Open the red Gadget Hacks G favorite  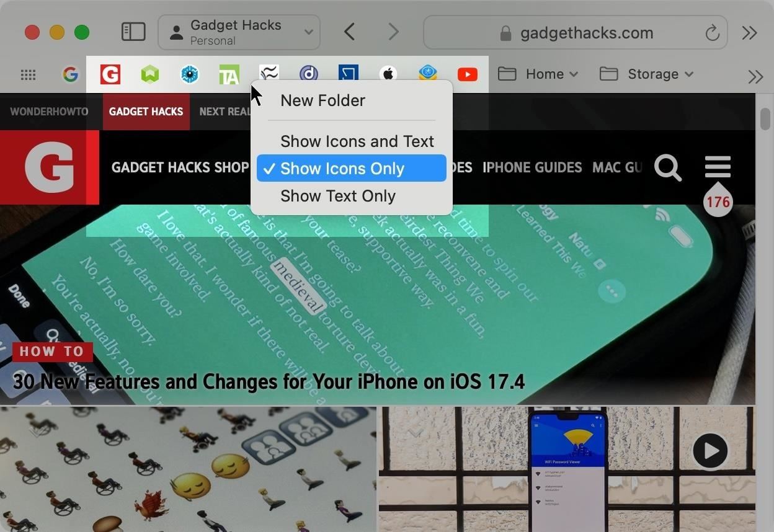coord(110,74)
